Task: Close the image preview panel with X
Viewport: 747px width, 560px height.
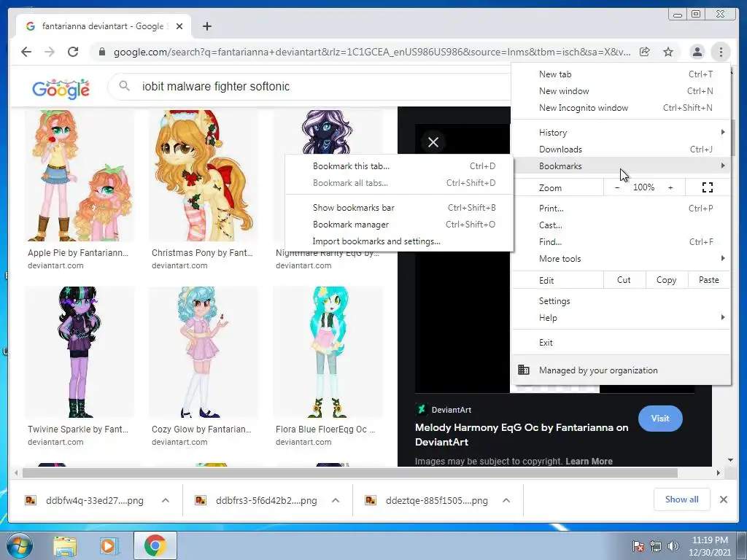Action: click(433, 142)
